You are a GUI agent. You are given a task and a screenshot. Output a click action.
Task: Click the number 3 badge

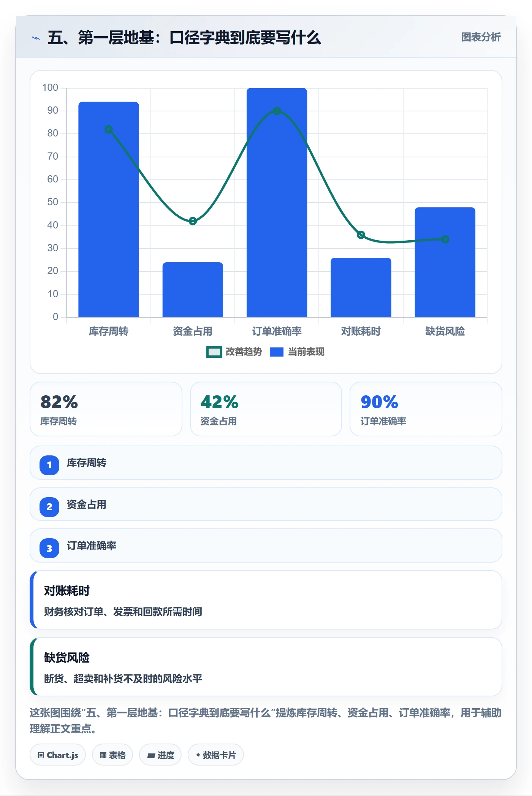[x=49, y=549]
